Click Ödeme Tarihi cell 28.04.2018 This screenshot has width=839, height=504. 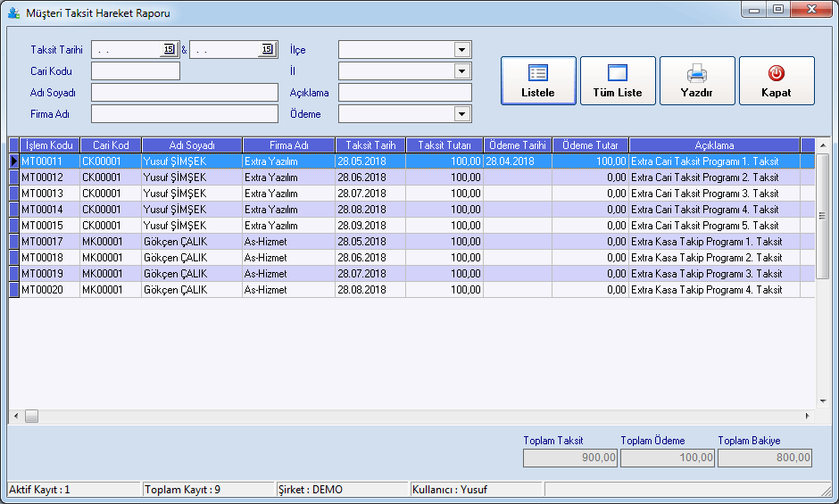tap(518, 161)
